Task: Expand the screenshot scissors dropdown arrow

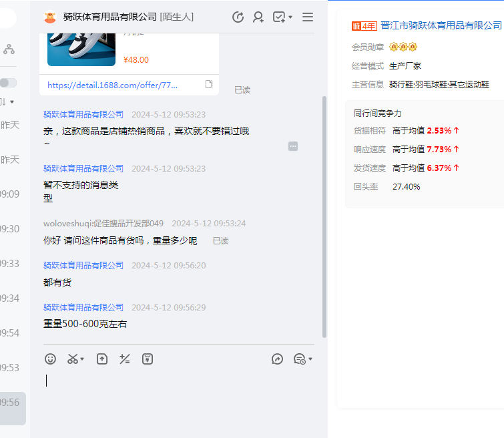Action: [82, 360]
